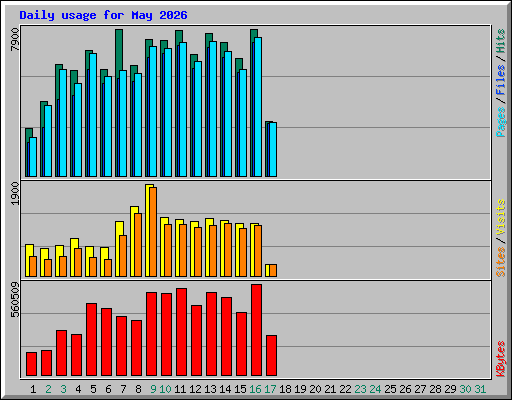
Task: Click the cyan Pages bar for day 13
Action: (x=213, y=109)
